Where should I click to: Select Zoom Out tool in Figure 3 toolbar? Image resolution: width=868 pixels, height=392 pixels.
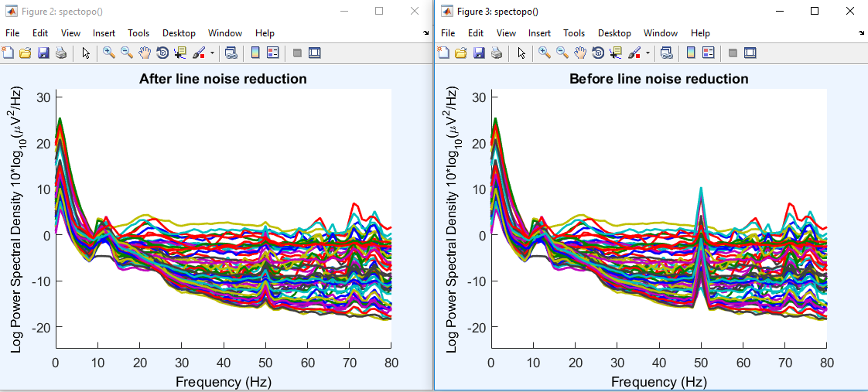point(562,53)
